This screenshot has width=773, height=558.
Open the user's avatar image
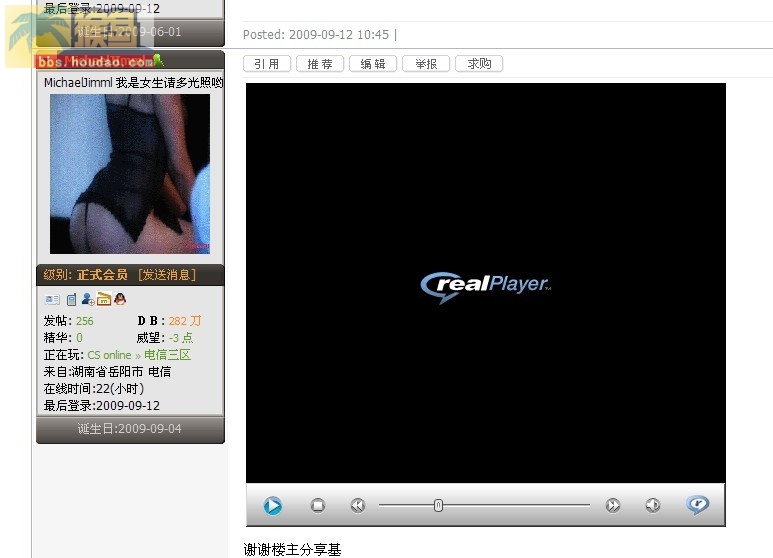(x=130, y=174)
